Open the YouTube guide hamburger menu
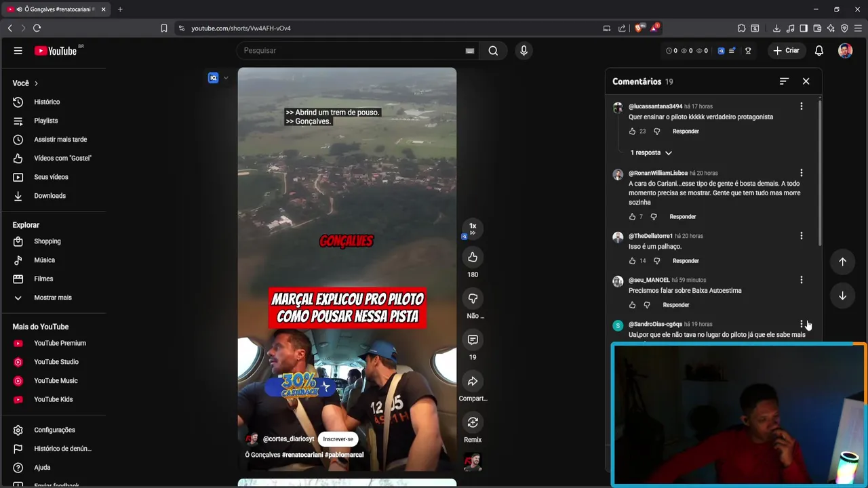868x488 pixels. point(18,51)
